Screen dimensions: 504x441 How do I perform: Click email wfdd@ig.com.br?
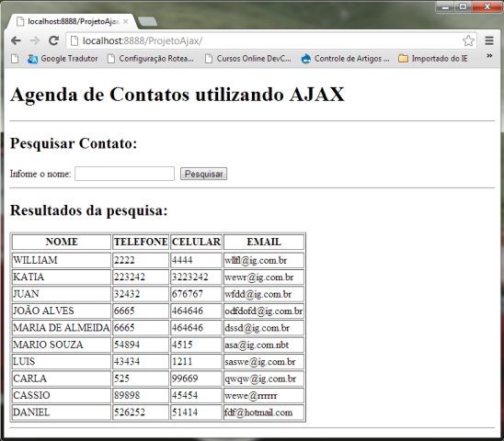[x=258, y=294]
